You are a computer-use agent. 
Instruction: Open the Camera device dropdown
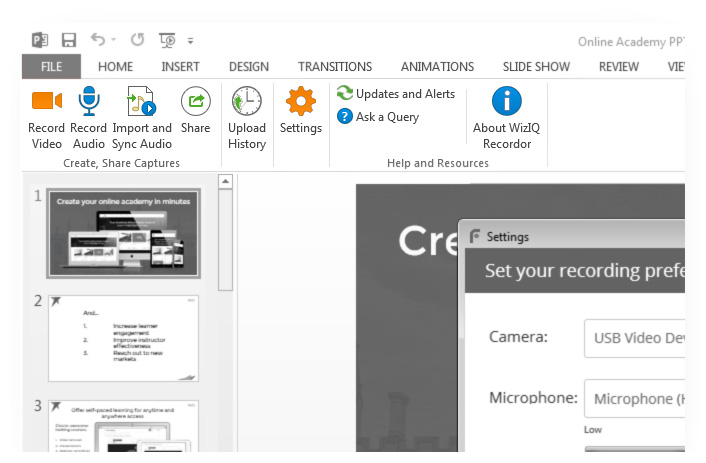[634, 338]
